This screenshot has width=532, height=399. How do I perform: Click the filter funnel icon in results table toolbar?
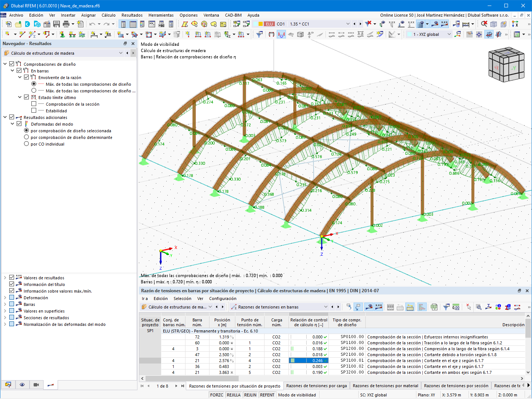[x=446, y=307]
